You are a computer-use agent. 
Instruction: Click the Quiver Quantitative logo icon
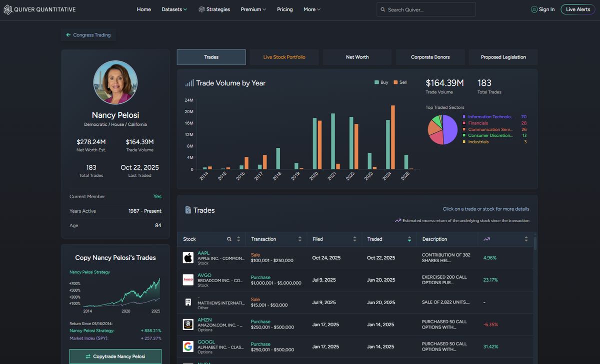pos(8,9)
